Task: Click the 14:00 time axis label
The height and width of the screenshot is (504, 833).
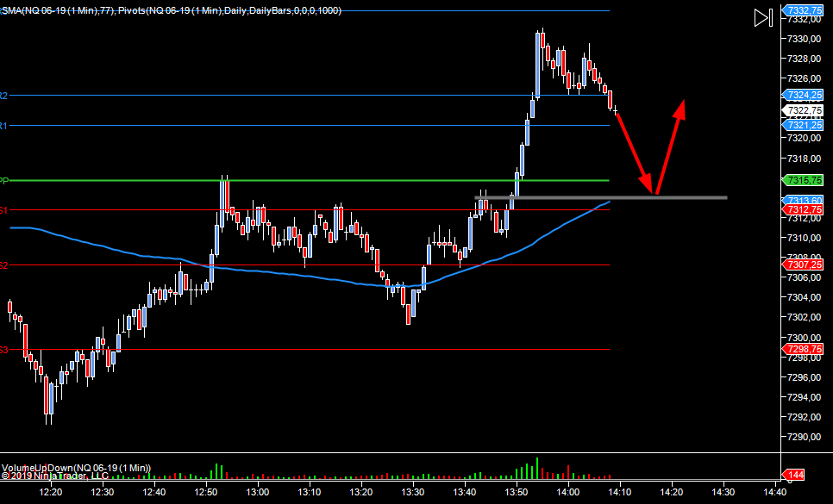Action: pos(568,492)
